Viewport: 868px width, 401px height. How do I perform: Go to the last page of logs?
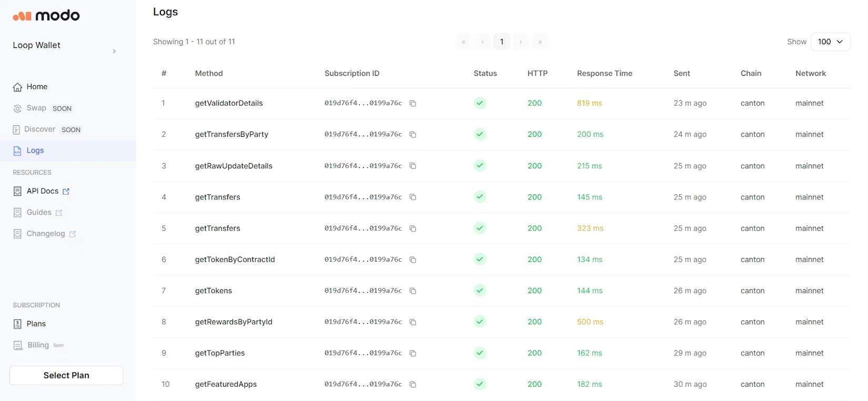(x=540, y=42)
